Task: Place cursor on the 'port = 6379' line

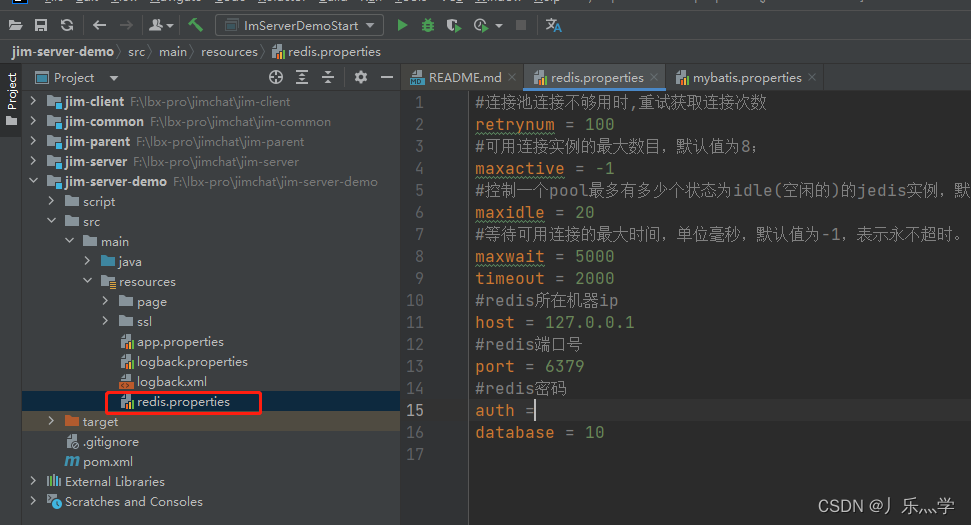Action: pyautogui.click(x=529, y=367)
